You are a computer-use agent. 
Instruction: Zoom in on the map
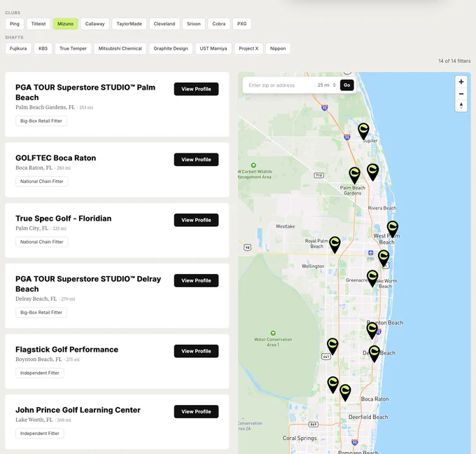461,82
